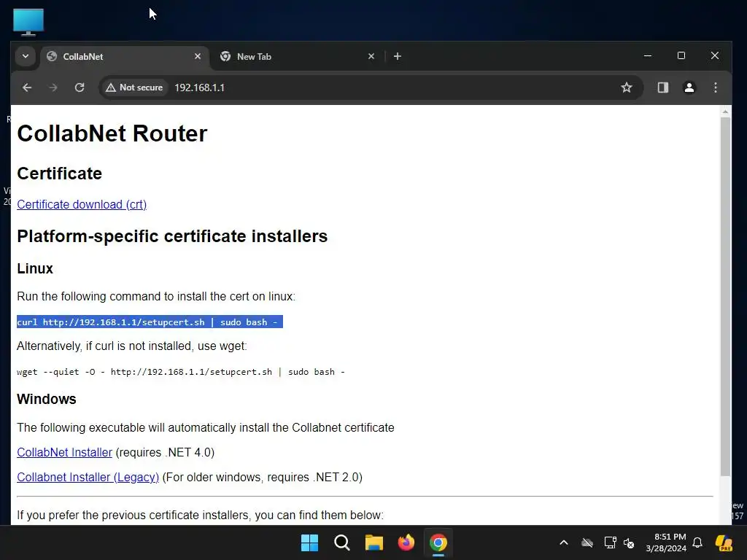Open Chrome's three-dot menu

pyautogui.click(x=715, y=87)
